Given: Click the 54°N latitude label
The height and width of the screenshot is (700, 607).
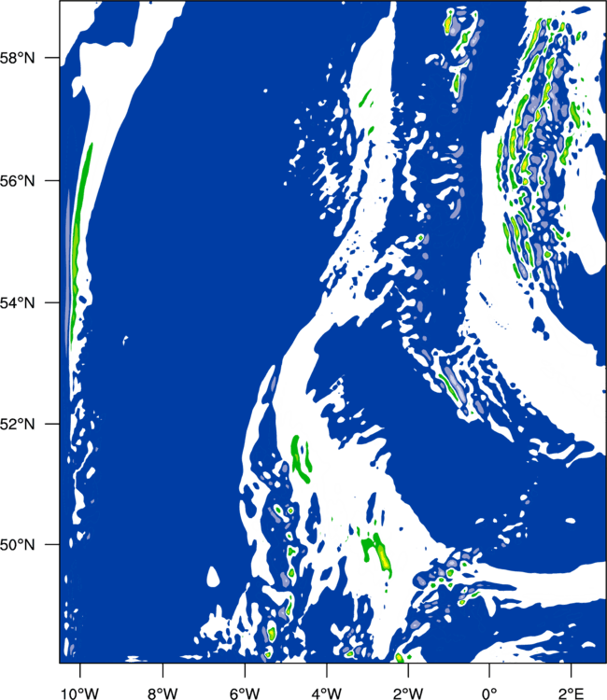Looking at the screenshot, I should point(17,302).
